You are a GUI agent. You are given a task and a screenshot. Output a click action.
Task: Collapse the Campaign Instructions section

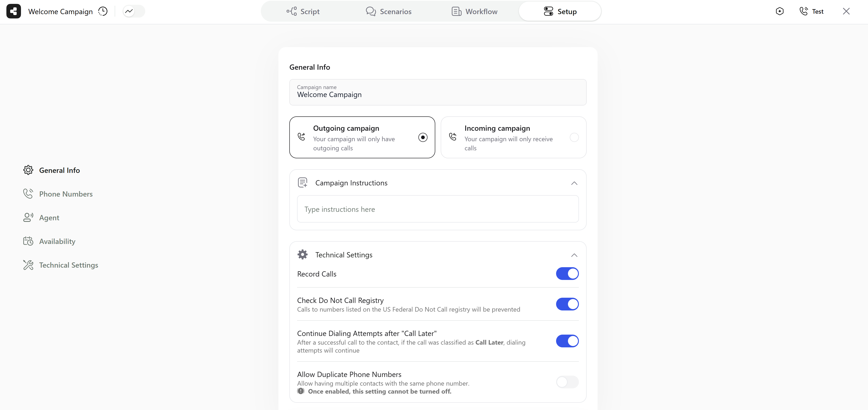click(574, 183)
